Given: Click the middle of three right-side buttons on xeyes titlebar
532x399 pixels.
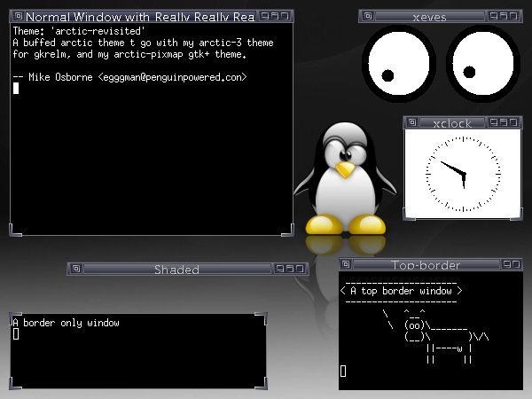Looking at the screenshot, I should click(x=504, y=16).
